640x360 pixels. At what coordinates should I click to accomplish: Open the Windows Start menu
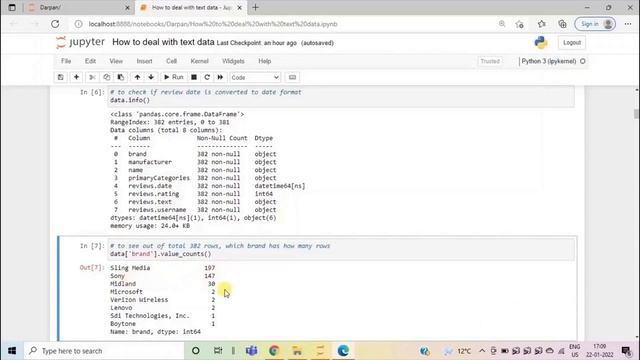coord(12,351)
